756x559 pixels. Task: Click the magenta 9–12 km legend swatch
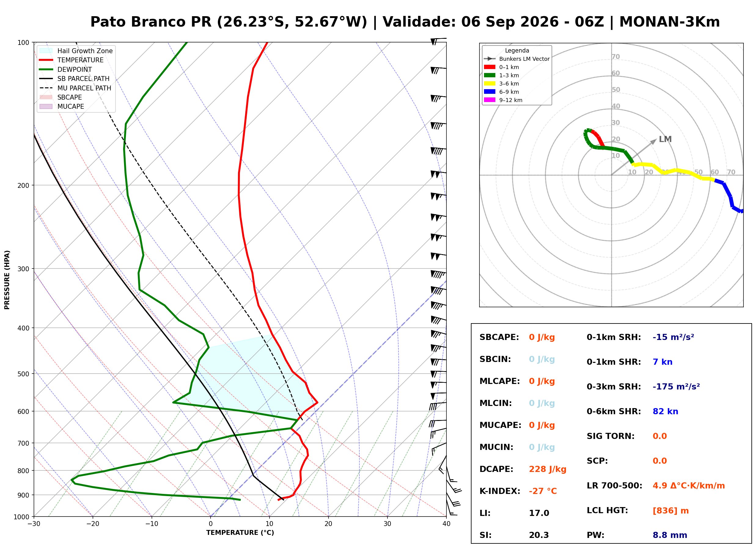tap(490, 100)
